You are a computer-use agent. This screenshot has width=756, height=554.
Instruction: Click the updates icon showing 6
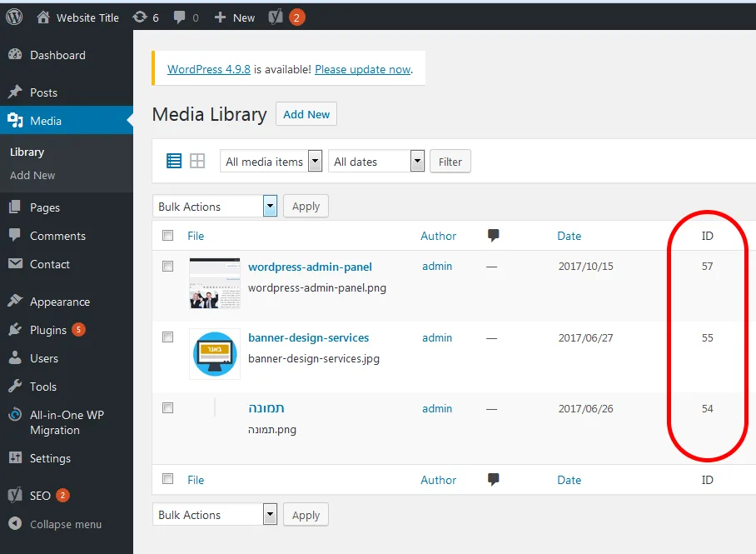[140, 17]
